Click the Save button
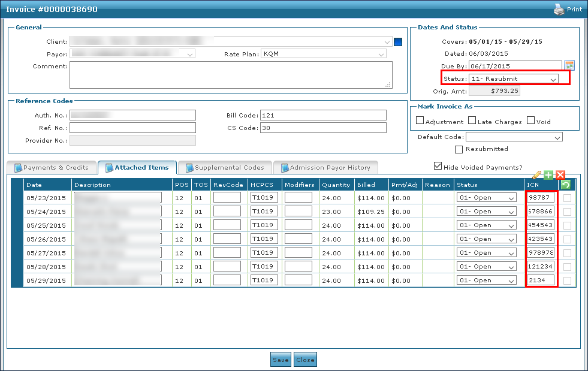Viewport: 588px width, 371px height. (x=281, y=360)
